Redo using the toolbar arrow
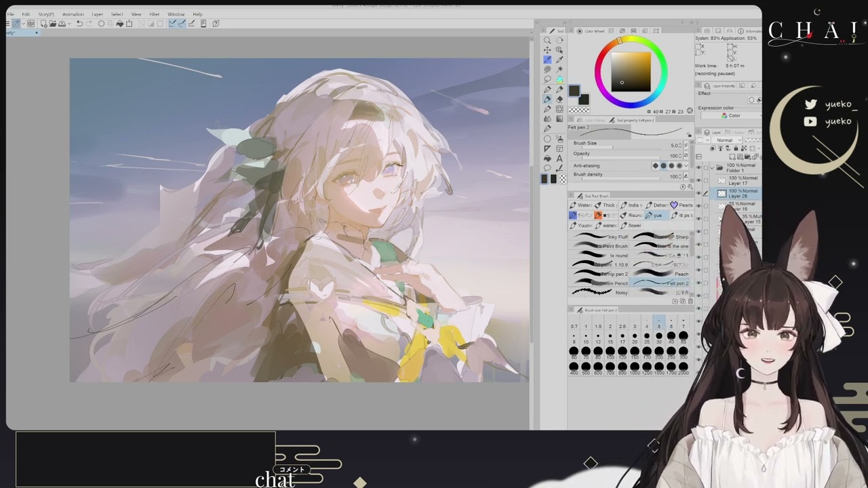868x488 pixels. [x=89, y=24]
